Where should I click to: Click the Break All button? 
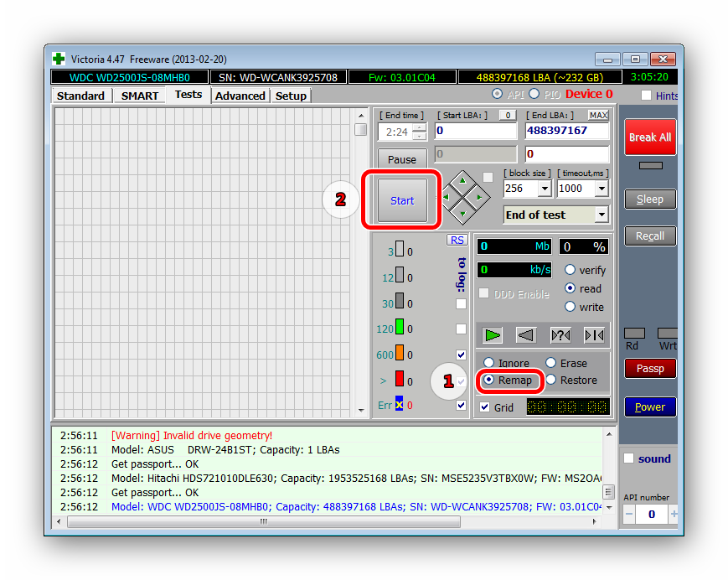coord(649,137)
